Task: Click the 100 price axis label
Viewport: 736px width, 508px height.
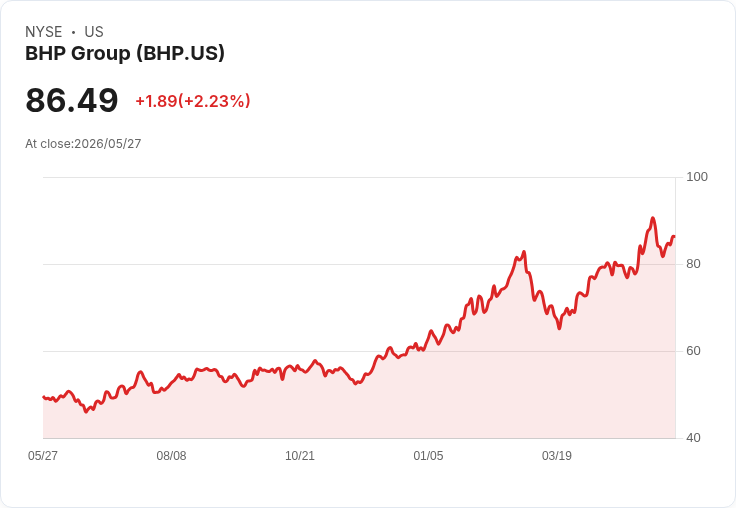Action: (x=697, y=177)
